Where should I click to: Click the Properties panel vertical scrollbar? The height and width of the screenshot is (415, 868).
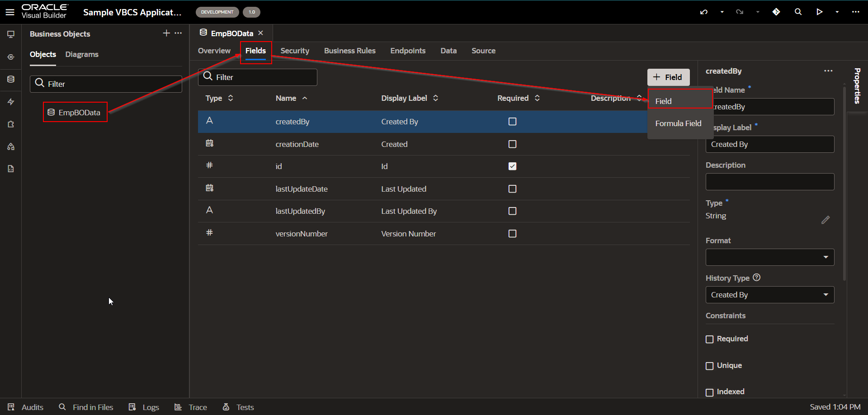[844, 183]
